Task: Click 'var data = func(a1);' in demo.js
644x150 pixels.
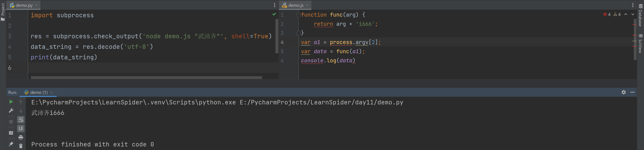Action: 333,52
